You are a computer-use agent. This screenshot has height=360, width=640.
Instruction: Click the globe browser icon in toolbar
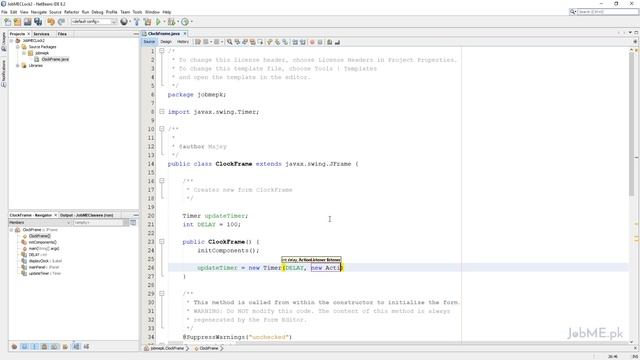pos(124,22)
